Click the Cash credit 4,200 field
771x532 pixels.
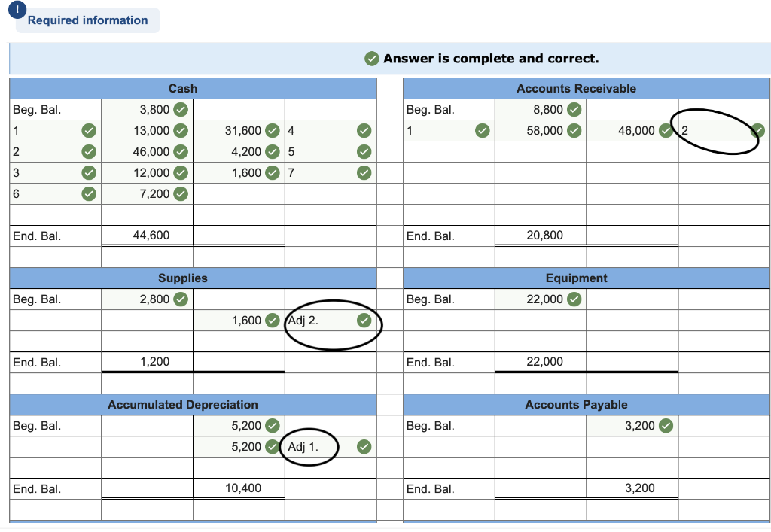(239, 152)
